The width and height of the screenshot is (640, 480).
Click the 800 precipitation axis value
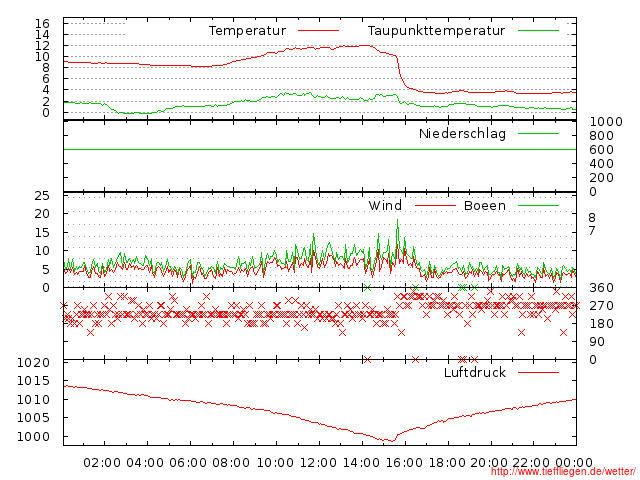click(601, 136)
